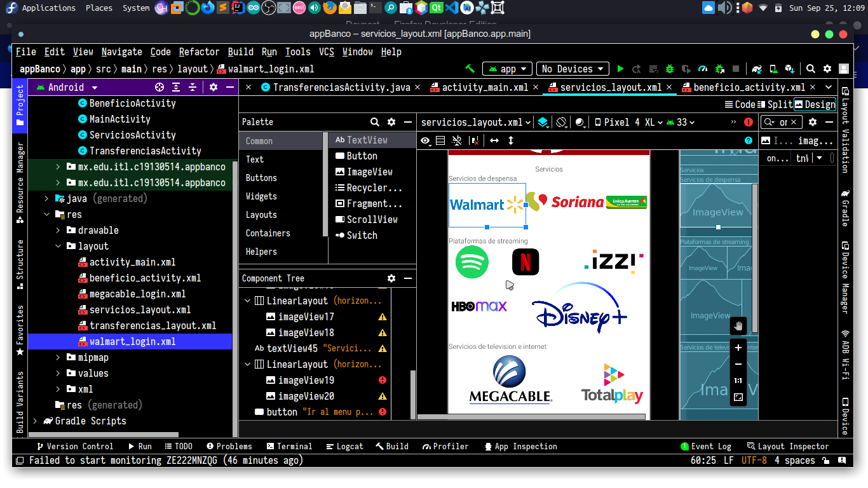
Task: Click the vertical expand arrows icon
Action: tap(511, 140)
